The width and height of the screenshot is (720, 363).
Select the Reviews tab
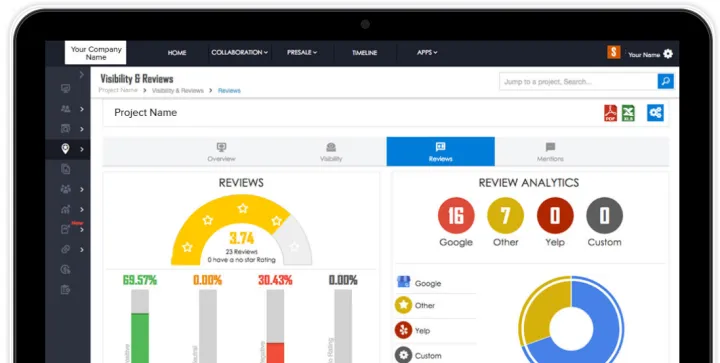pos(441,151)
